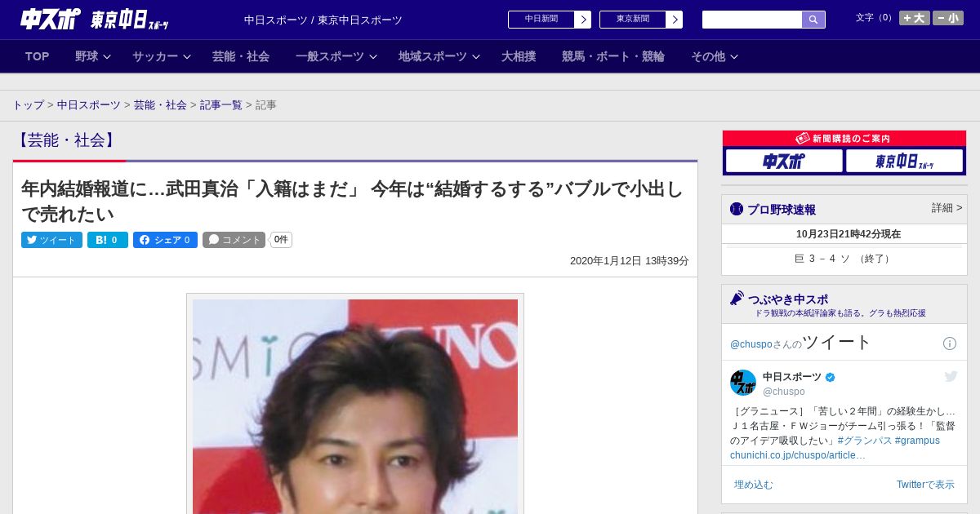This screenshot has width=980, height=514.
Task: Open プロ野球速報 heading link
Action: [782, 210]
